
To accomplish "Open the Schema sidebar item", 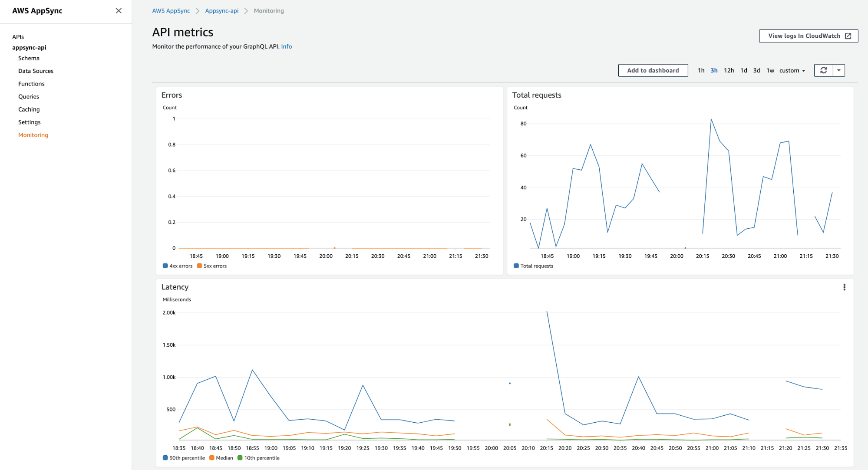I will click(29, 58).
